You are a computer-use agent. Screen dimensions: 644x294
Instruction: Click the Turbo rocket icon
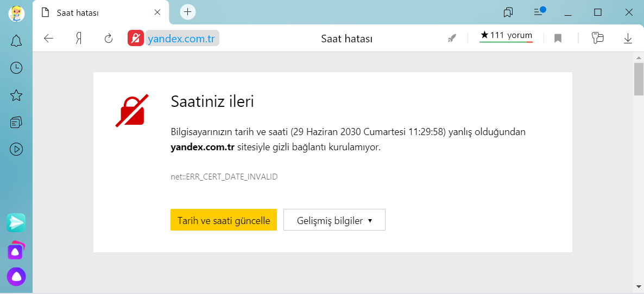[452, 39]
